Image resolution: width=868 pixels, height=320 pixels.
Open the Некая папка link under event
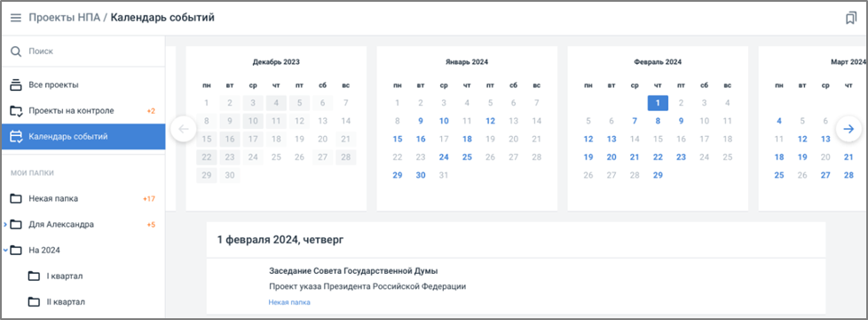(x=289, y=302)
